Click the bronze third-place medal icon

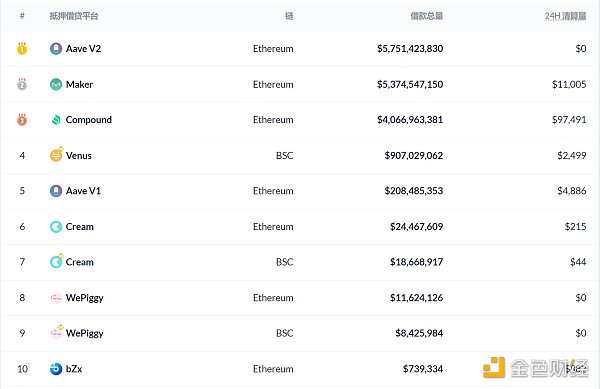point(22,120)
